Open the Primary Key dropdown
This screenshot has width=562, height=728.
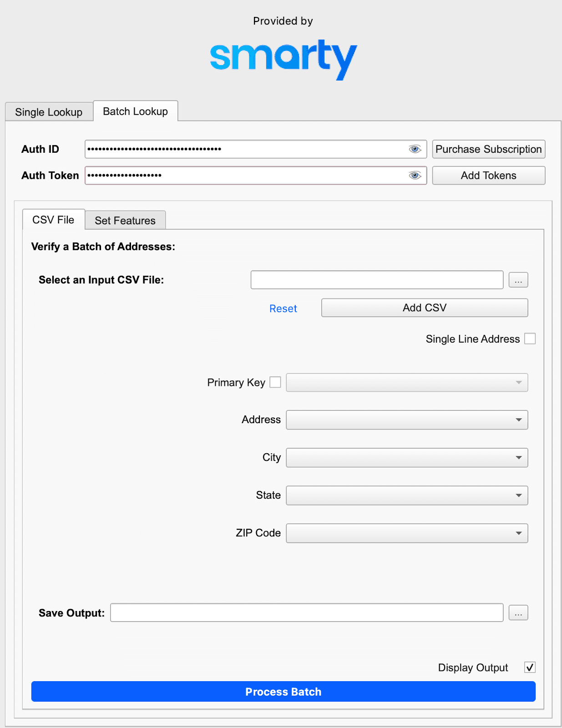[x=407, y=383]
